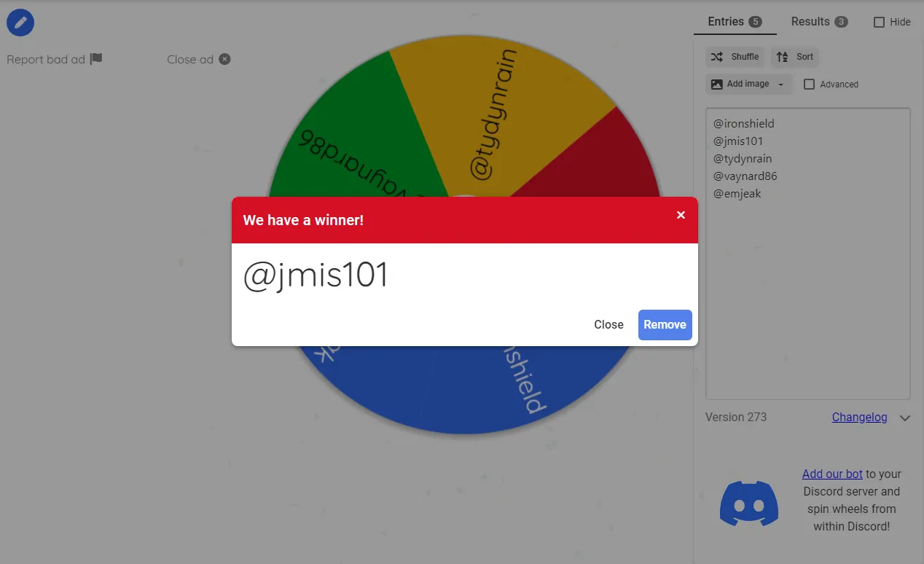Toggle the Hide checkbox
The width and height of the screenshot is (924, 564).
point(879,22)
